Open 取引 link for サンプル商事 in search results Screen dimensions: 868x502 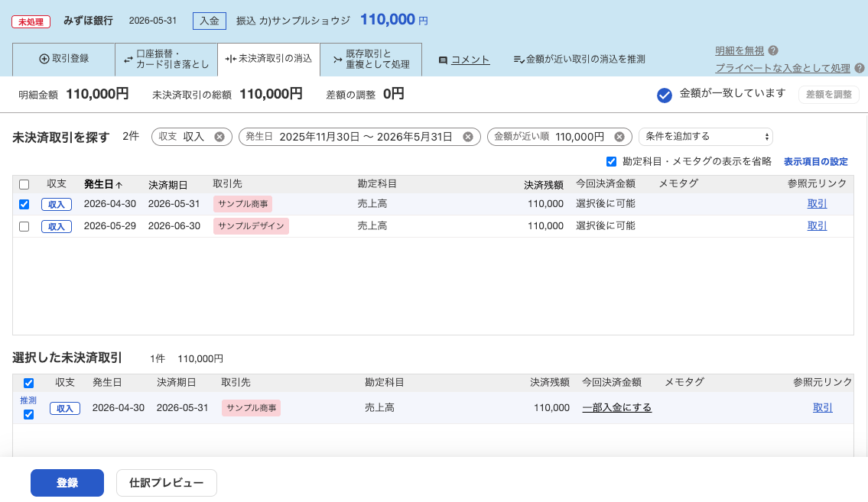(x=817, y=203)
